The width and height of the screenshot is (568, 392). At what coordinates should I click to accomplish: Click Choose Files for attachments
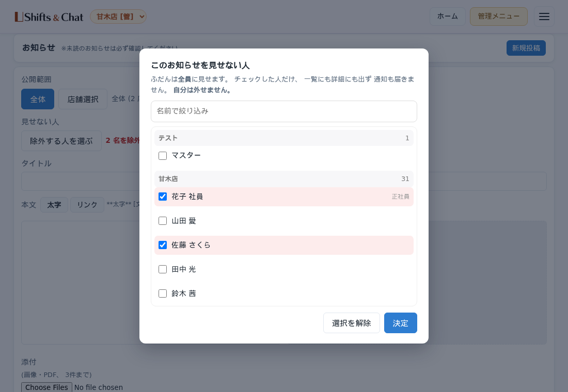[x=46, y=387]
